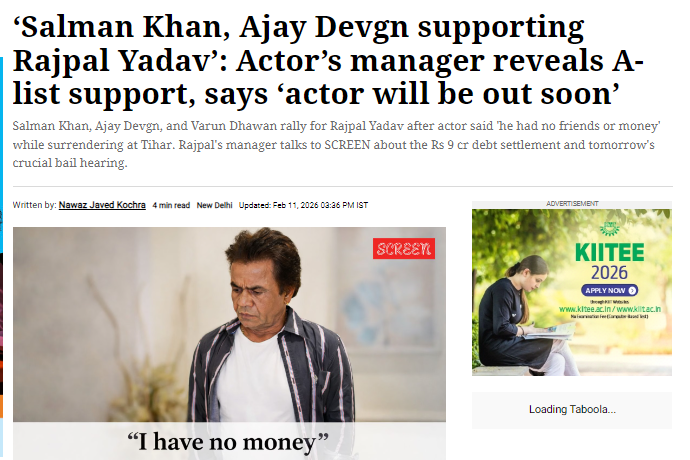690x460 pixels.
Task: Click the Rajpal Yadav article photo
Action: 229,324
